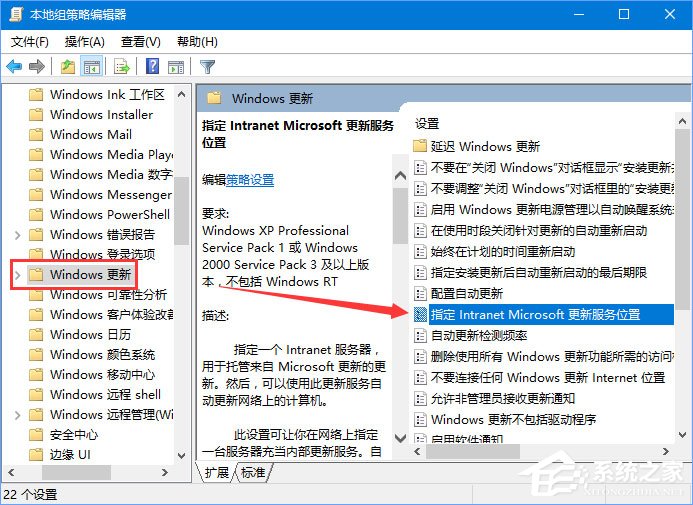This screenshot has width=693, height=505.
Task: Select Windows Media 数字 tree folder
Action: [111, 175]
